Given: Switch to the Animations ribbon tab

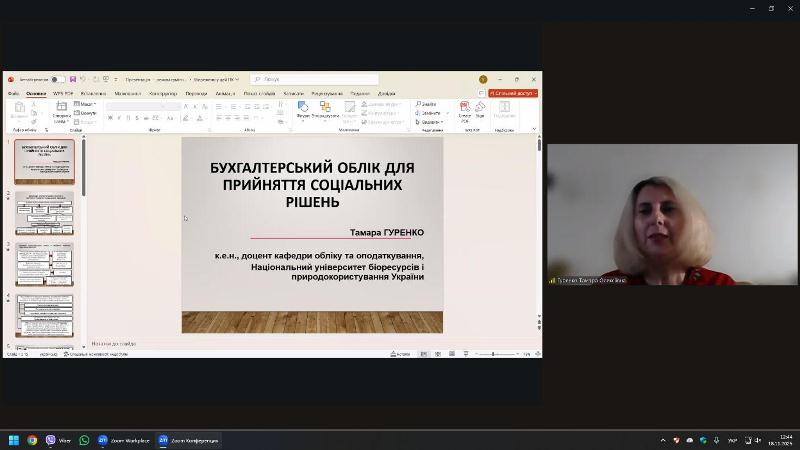Looking at the screenshot, I should coord(226,93).
